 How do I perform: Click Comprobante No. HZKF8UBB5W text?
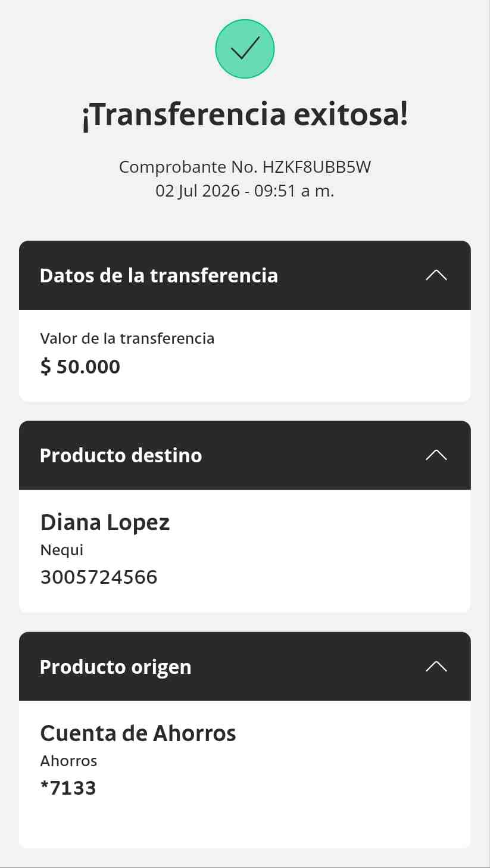245,167
